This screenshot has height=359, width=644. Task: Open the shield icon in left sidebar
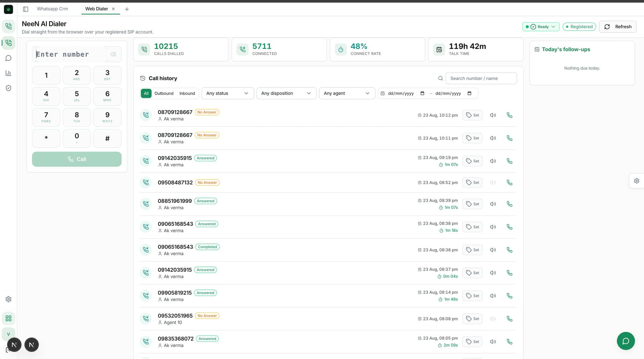tap(9, 88)
